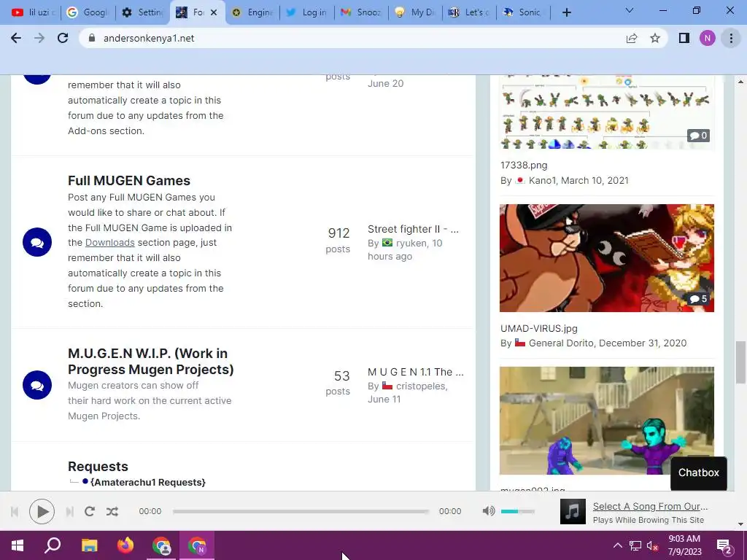The width and height of the screenshot is (747, 560).
Task: Click the muted volume tray icon
Action: click(x=653, y=545)
